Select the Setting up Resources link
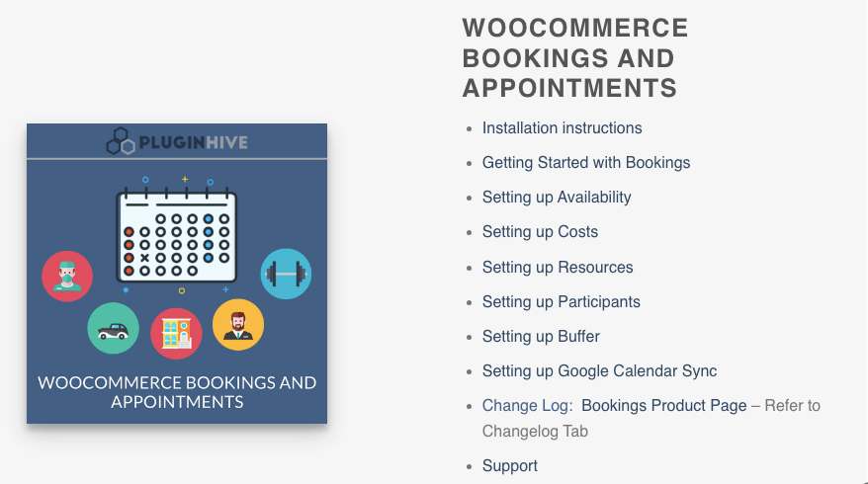This screenshot has width=868, height=484. tap(558, 268)
